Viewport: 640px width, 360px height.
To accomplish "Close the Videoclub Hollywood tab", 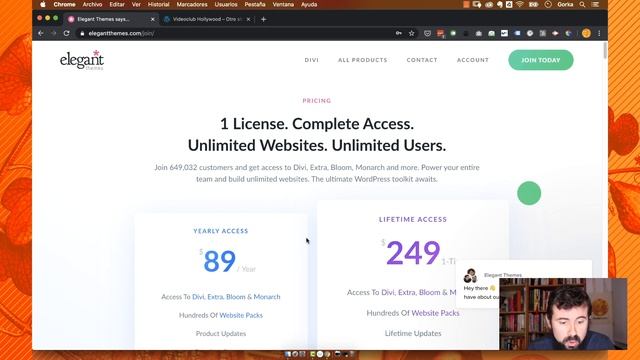I will point(248,19).
